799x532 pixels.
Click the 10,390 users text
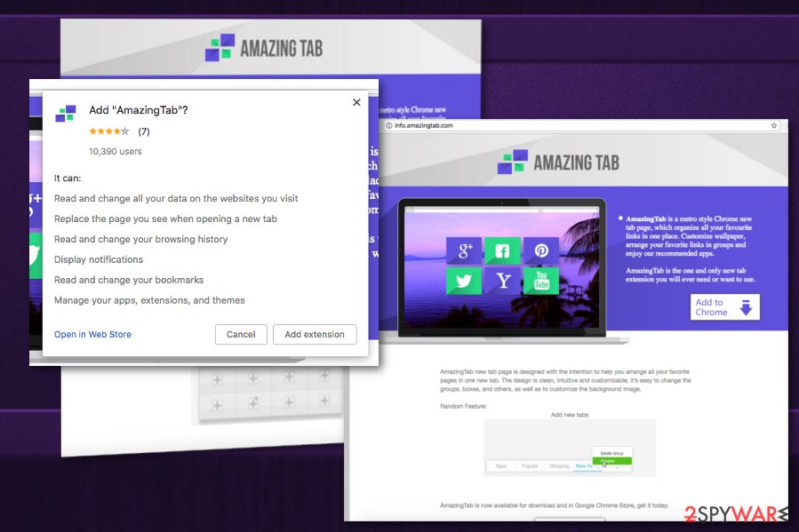coord(116,151)
